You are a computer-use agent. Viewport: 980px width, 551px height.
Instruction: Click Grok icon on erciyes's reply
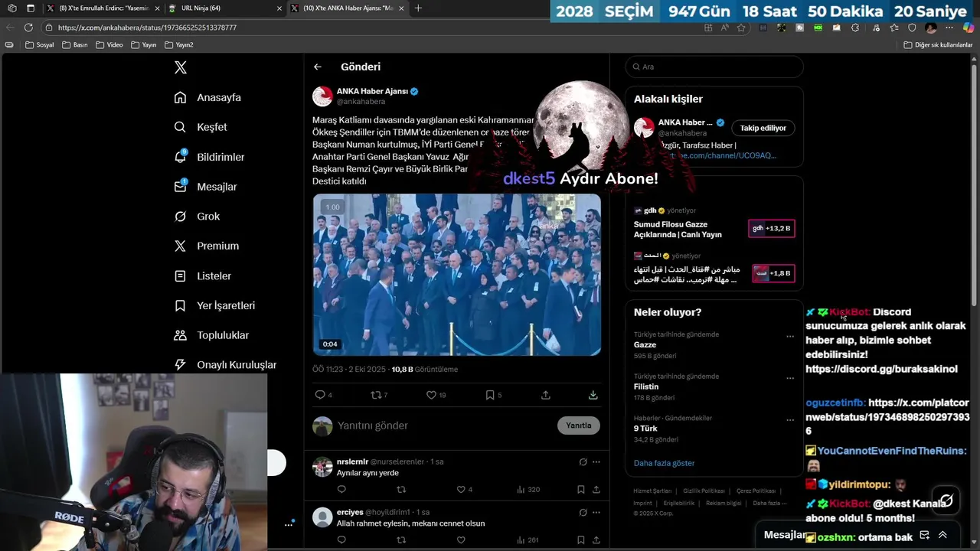[x=583, y=512]
